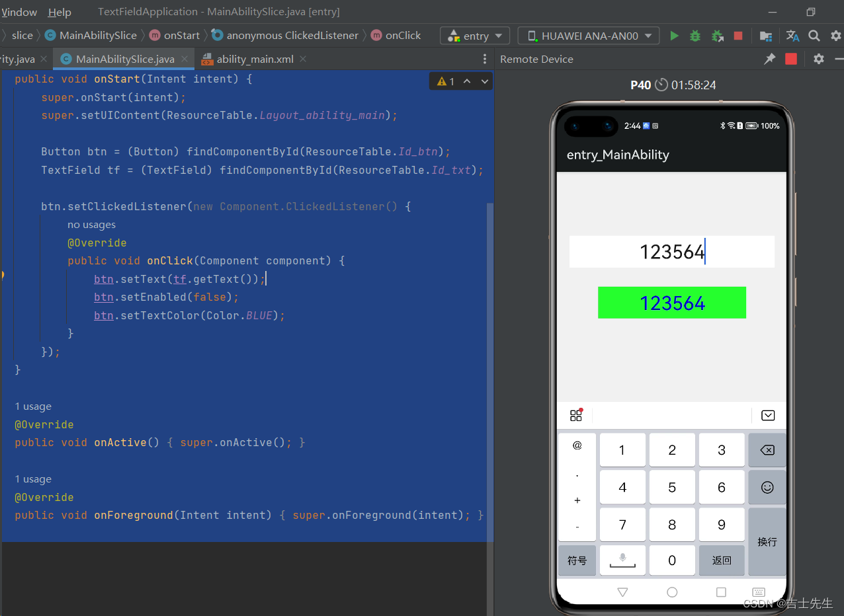This screenshot has height=616, width=844.
Task: Attach debugger to process icon
Action: [717, 36]
